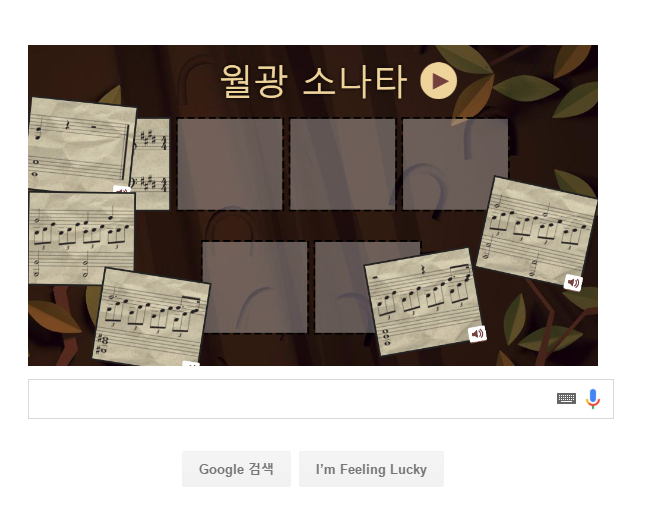Select the tilted sheet near the right-side leaves
The image size is (646, 522).
(x=537, y=232)
